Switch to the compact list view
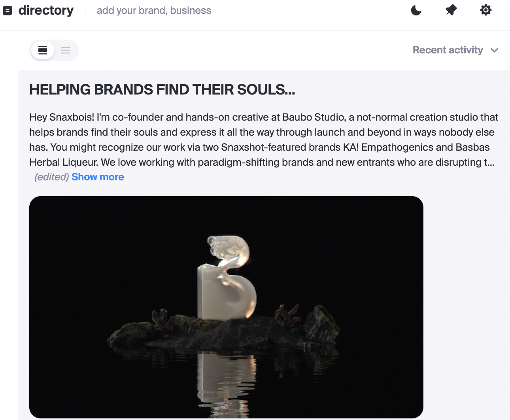This screenshot has height=420, width=510. point(66,50)
